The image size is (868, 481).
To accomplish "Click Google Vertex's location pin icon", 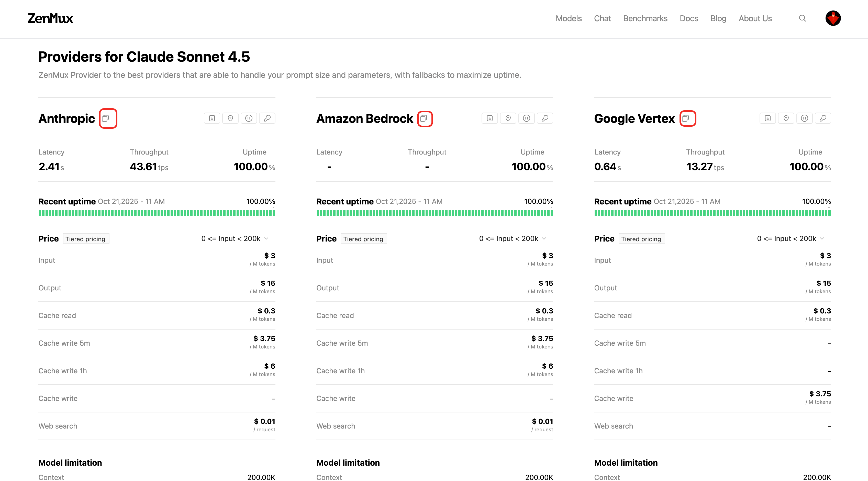I will tap(786, 118).
